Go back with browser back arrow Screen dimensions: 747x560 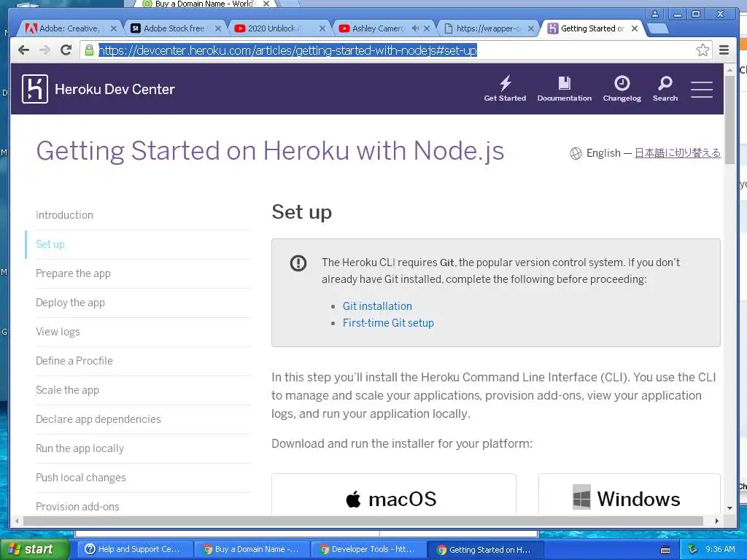click(x=23, y=50)
